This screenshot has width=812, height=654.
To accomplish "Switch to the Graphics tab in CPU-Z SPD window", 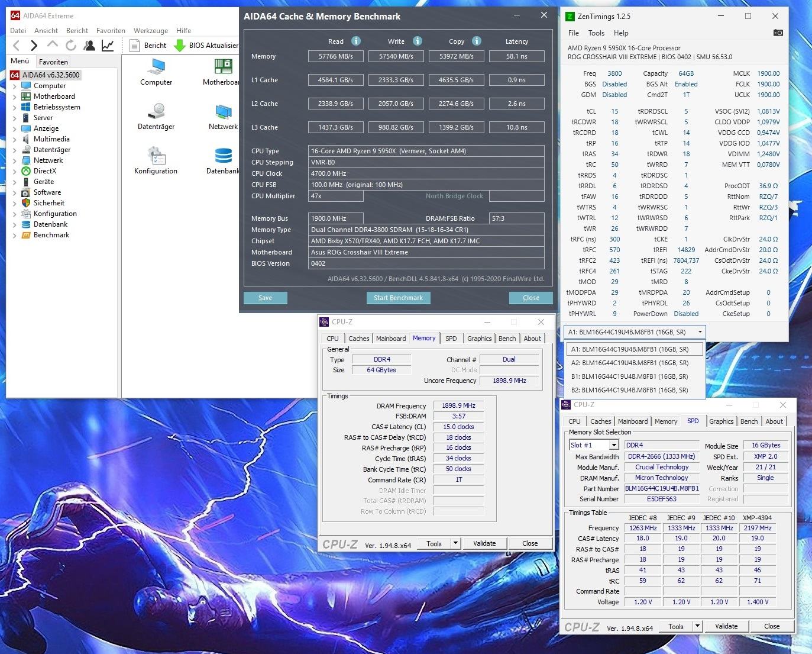I will point(722,421).
